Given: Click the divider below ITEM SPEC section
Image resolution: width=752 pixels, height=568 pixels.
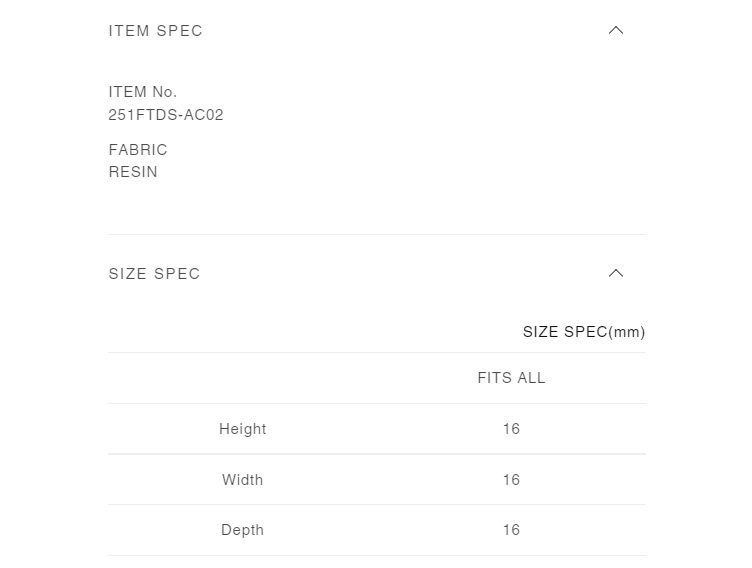Looking at the screenshot, I should coord(377,235).
